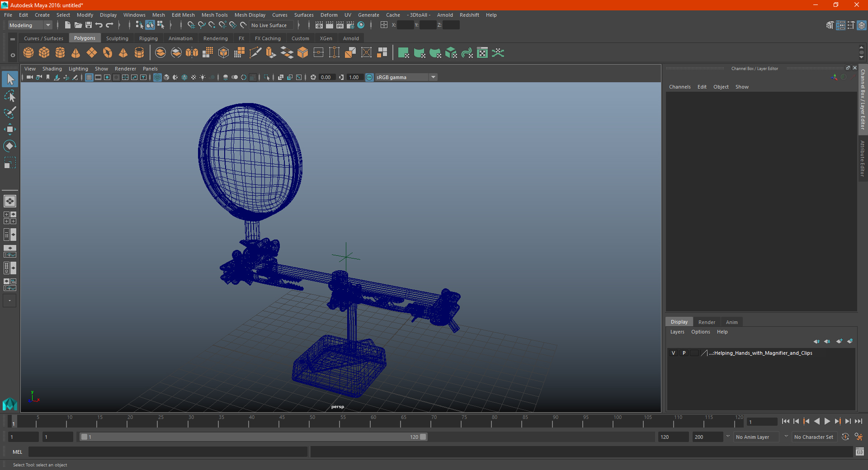Create a polygon cube from the shelf
Image resolution: width=868 pixels, height=470 pixels.
point(44,53)
